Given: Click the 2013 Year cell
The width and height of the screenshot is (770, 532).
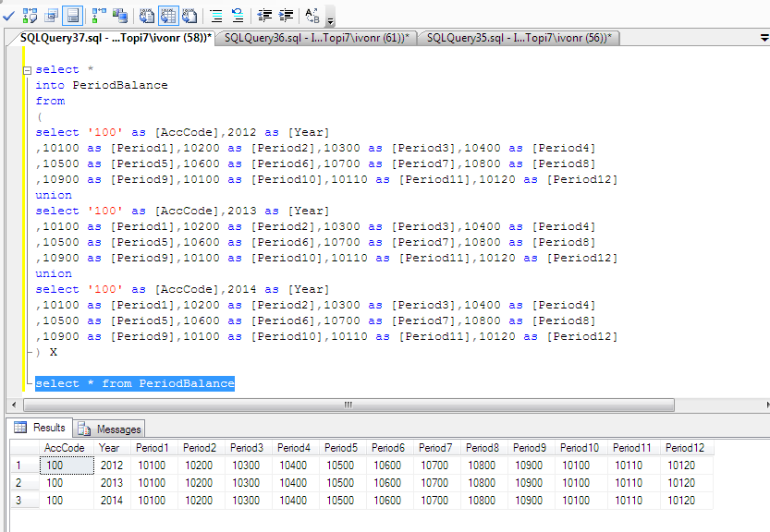Looking at the screenshot, I should pyautogui.click(x=113, y=483).
